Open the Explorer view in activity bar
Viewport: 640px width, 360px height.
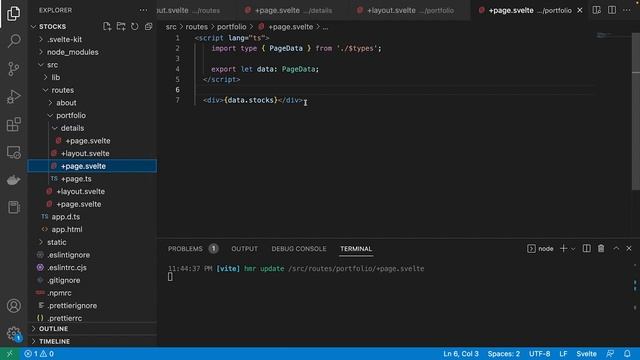13,13
